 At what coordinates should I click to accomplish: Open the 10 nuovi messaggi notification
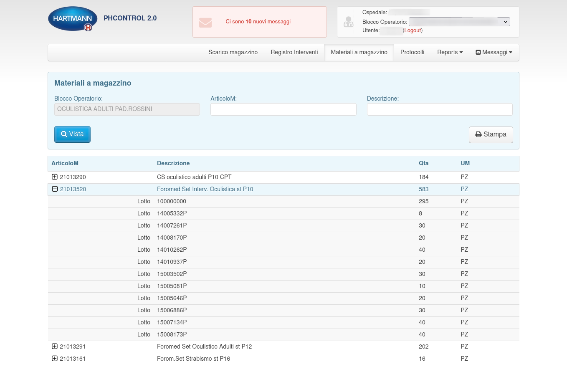258,22
